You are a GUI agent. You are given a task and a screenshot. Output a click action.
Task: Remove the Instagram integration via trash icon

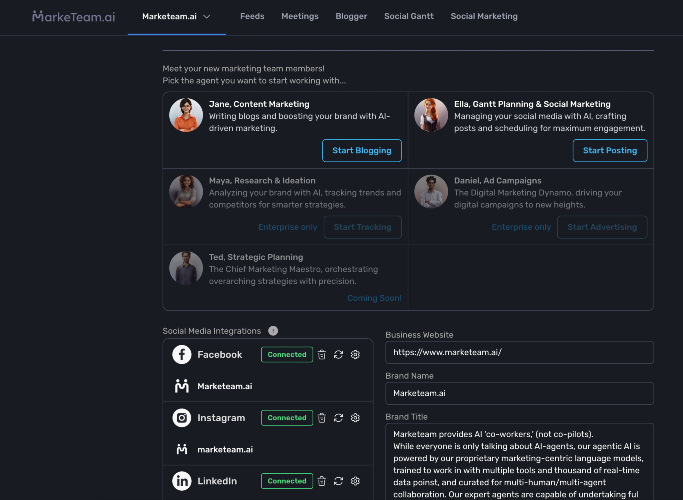tap(321, 418)
